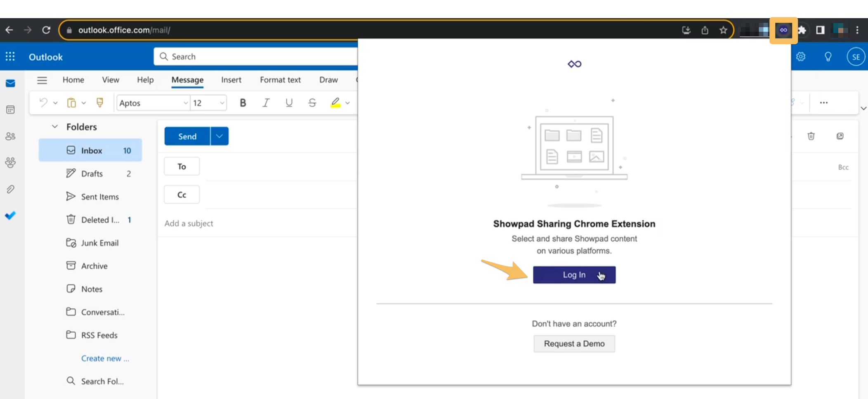Open the highlight color dropdown arrow

(348, 103)
